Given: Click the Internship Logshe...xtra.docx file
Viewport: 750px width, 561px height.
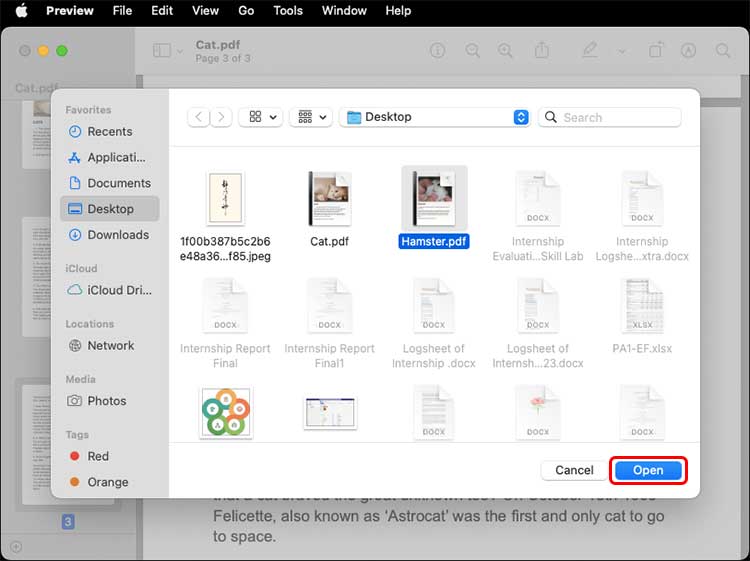Looking at the screenshot, I should (642, 216).
